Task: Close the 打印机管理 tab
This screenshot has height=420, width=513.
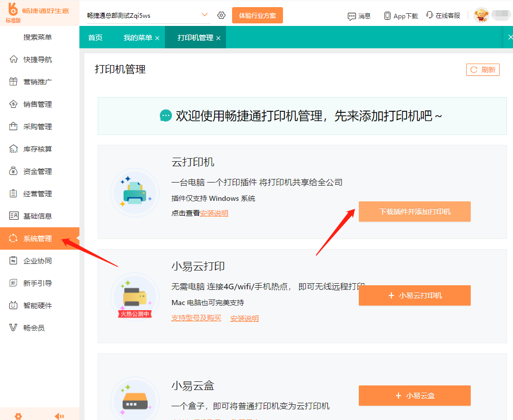Action: [x=218, y=38]
